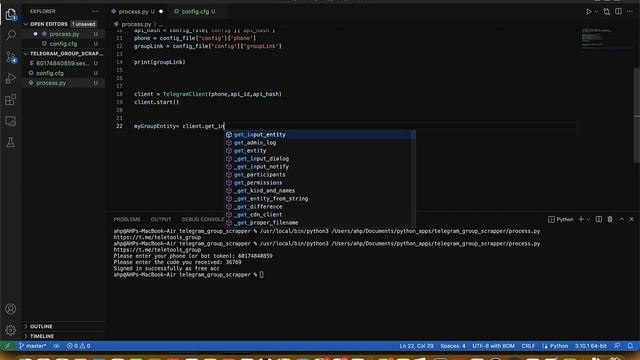Choose get_permissions suggestion
Screen dimensions: 640x360
[320, 182]
